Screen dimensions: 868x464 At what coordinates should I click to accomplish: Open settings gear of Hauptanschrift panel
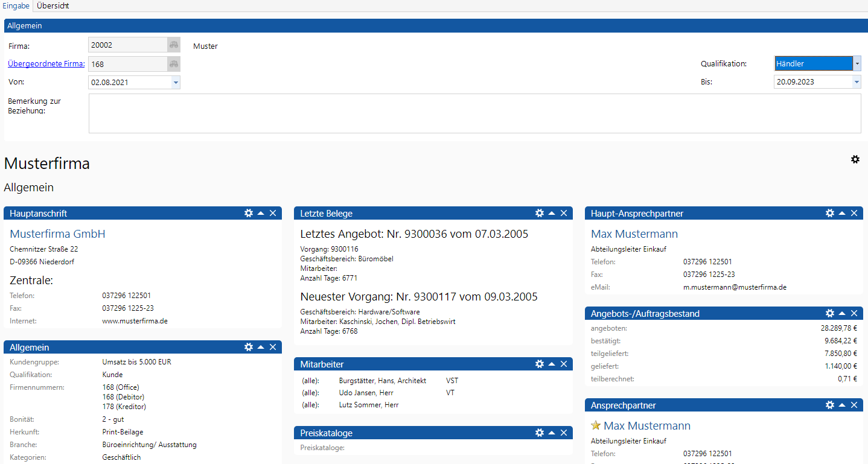249,213
